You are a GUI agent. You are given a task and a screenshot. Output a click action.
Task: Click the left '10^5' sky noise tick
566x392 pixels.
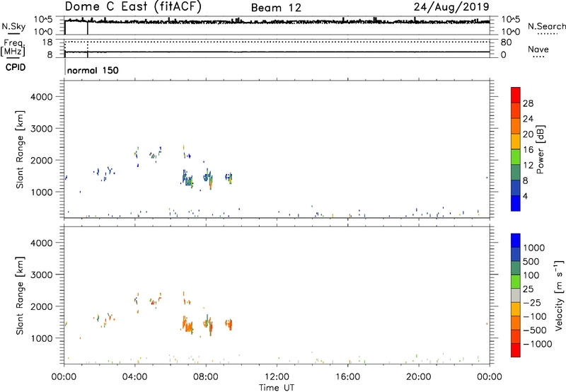(44, 20)
